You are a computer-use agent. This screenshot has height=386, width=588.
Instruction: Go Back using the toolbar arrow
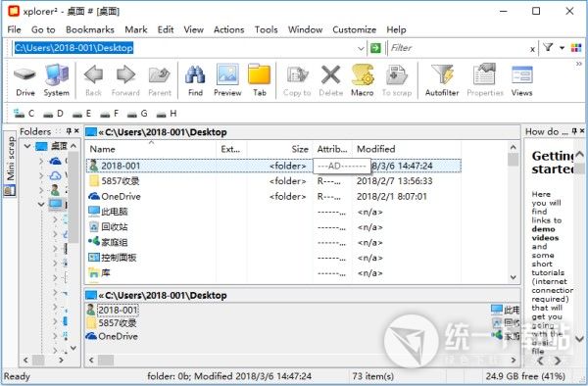(x=93, y=80)
